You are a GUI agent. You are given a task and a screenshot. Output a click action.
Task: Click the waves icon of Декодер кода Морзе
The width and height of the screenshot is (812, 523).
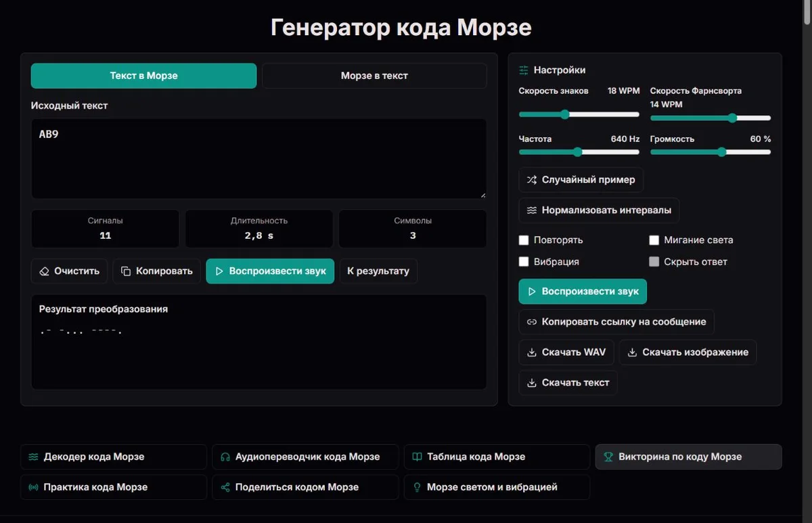click(33, 457)
